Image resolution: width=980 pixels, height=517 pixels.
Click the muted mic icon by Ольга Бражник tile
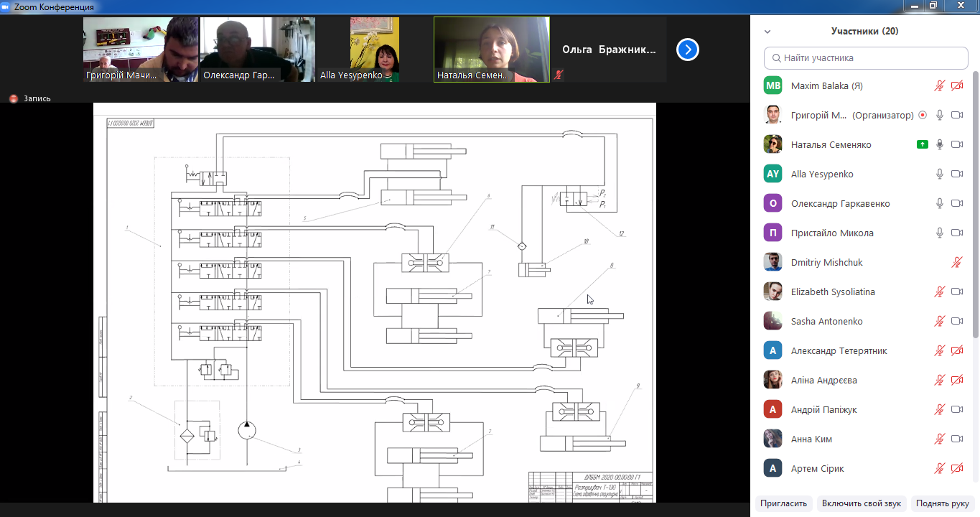(559, 75)
